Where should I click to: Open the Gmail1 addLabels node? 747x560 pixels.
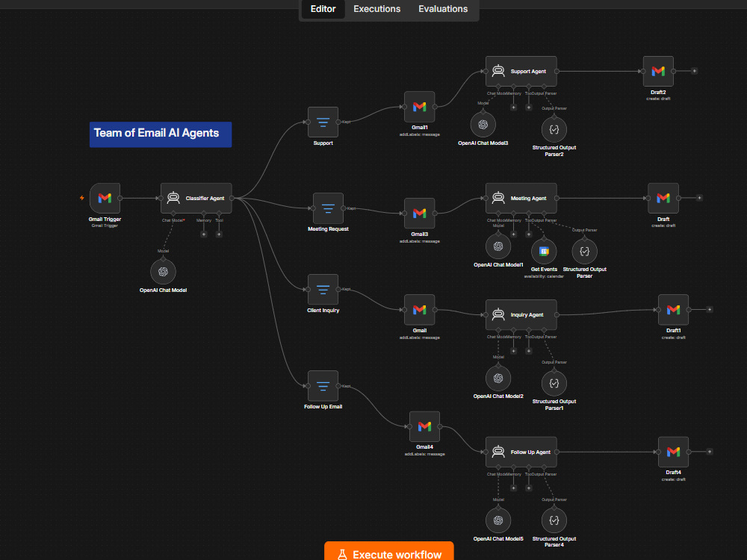pyautogui.click(x=419, y=107)
